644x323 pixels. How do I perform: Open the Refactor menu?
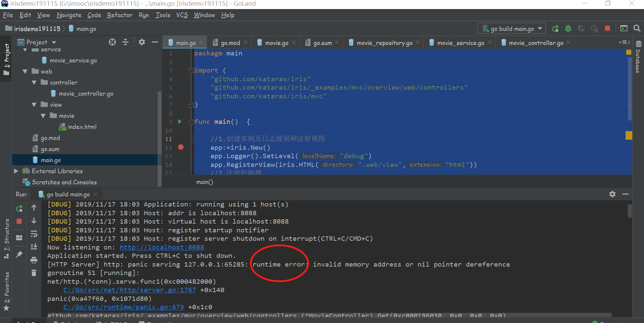point(120,15)
